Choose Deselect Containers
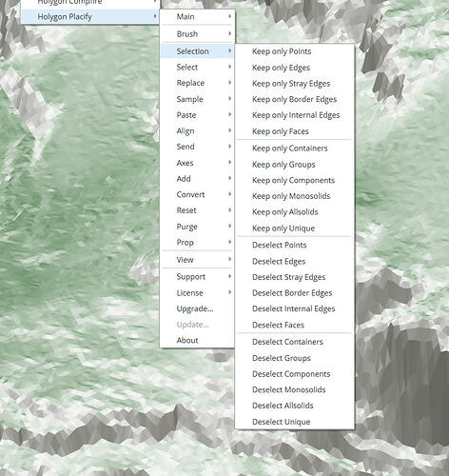Viewport: 449px width, 476px height. 294,342
